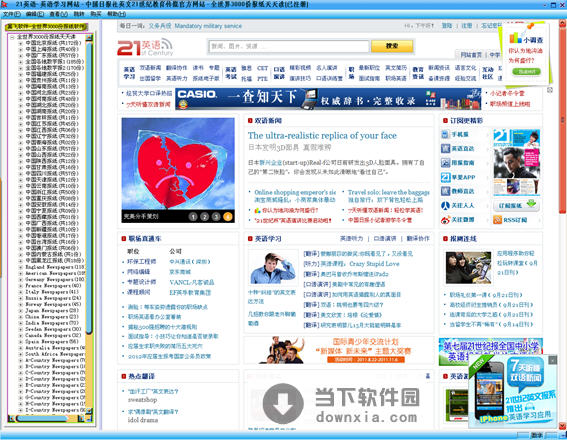Expand the 中国北京报纸 tree node

pos(21,43)
